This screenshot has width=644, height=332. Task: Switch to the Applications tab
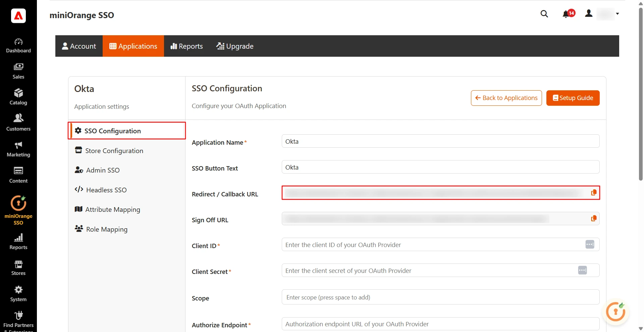point(133,46)
